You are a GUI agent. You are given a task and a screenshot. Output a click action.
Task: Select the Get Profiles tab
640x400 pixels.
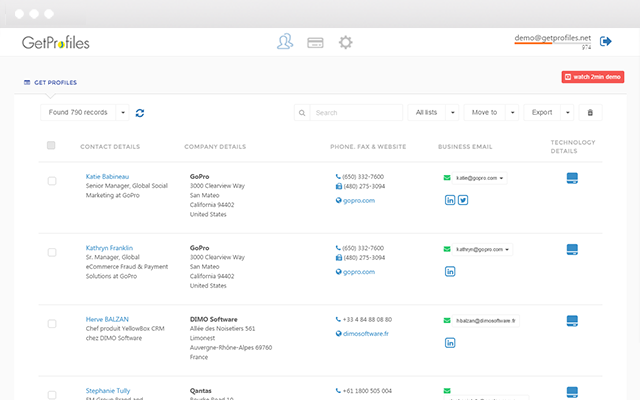51,82
